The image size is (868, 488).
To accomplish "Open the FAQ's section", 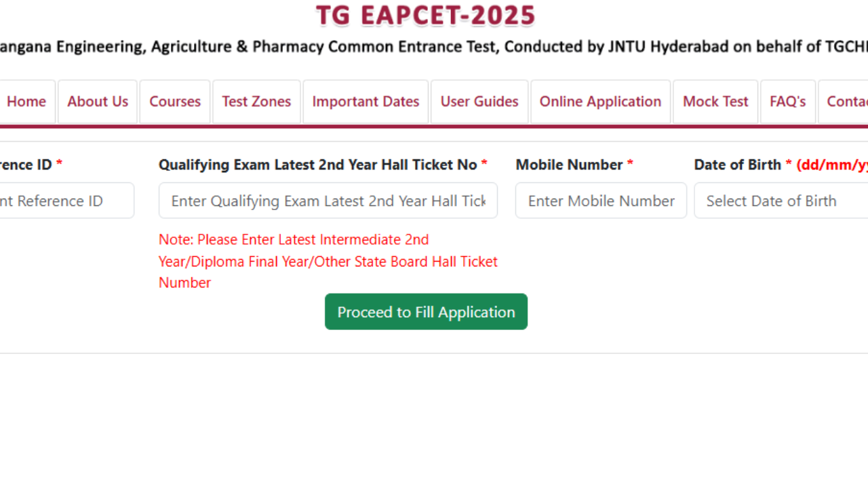I will tap(788, 101).
